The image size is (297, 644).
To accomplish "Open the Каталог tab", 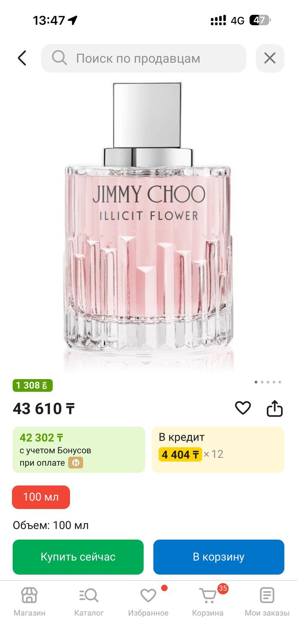I will (89, 602).
